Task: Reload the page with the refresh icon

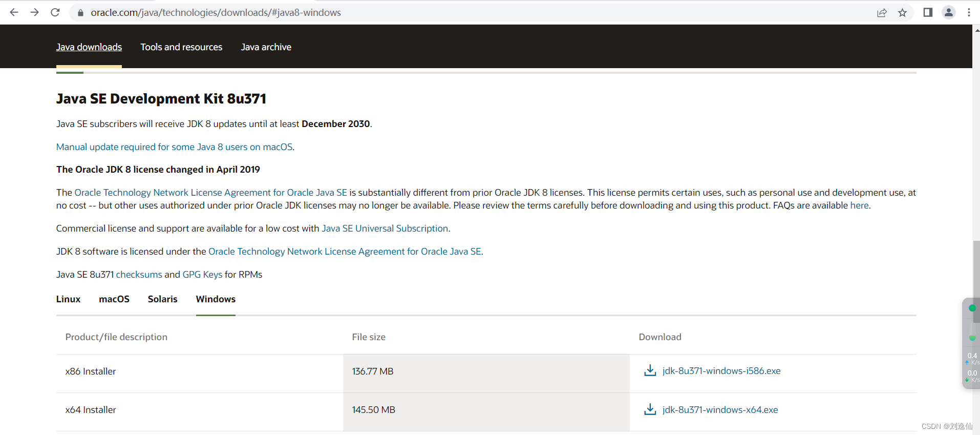Action: [55, 12]
